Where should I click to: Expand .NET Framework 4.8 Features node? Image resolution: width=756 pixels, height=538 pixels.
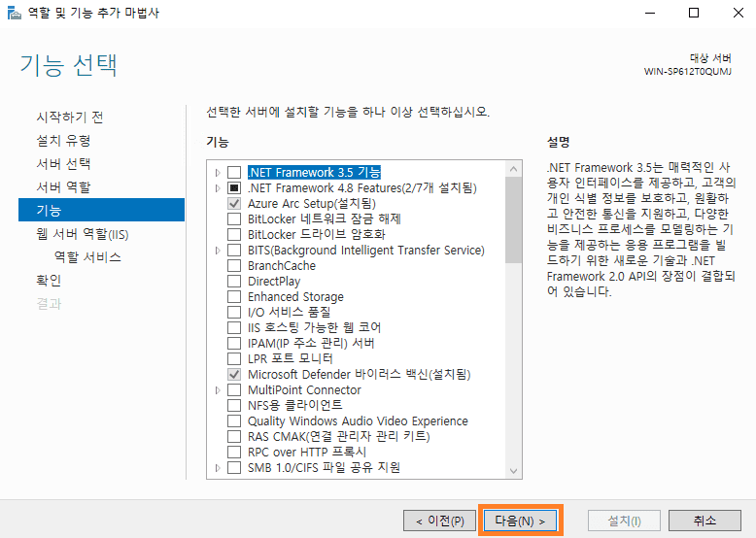pos(218,187)
